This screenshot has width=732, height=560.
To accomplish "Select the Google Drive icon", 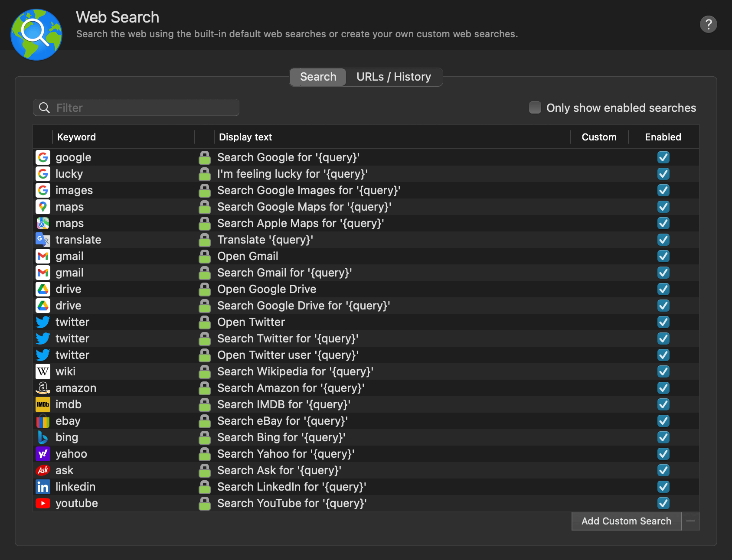I will pos(42,289).
